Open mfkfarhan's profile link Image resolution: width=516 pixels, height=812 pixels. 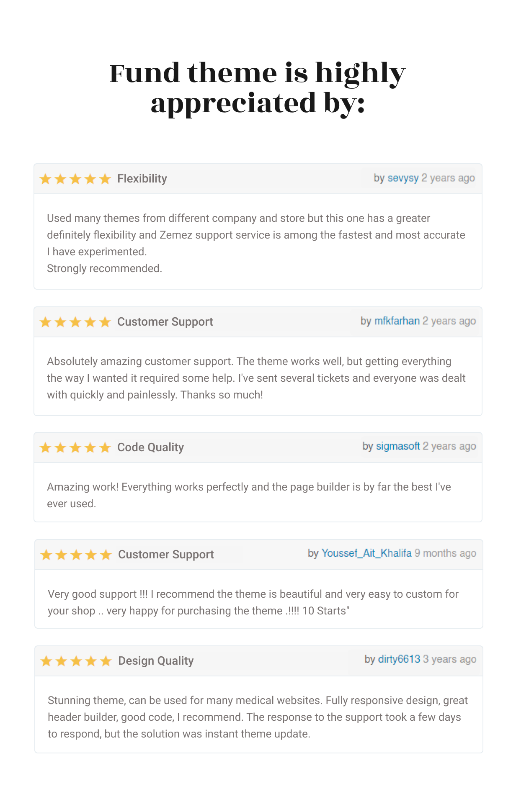(x=397, y=321)
